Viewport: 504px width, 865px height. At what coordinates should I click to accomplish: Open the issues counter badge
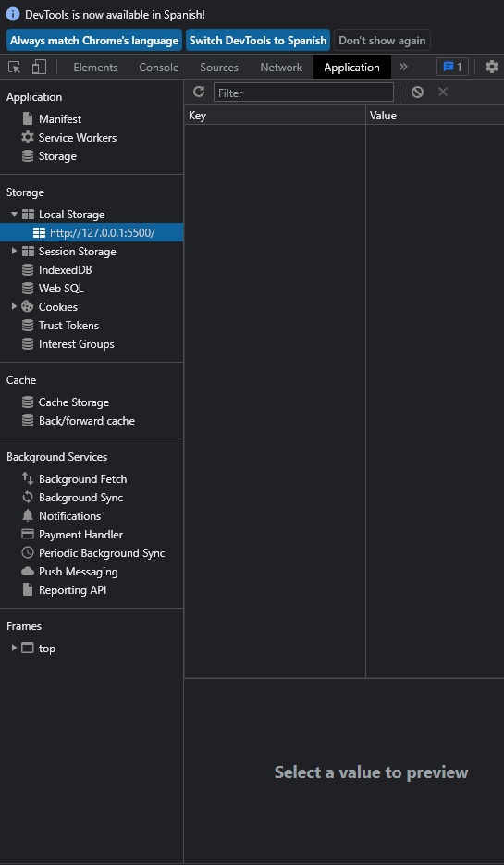(x=452, y=68)
